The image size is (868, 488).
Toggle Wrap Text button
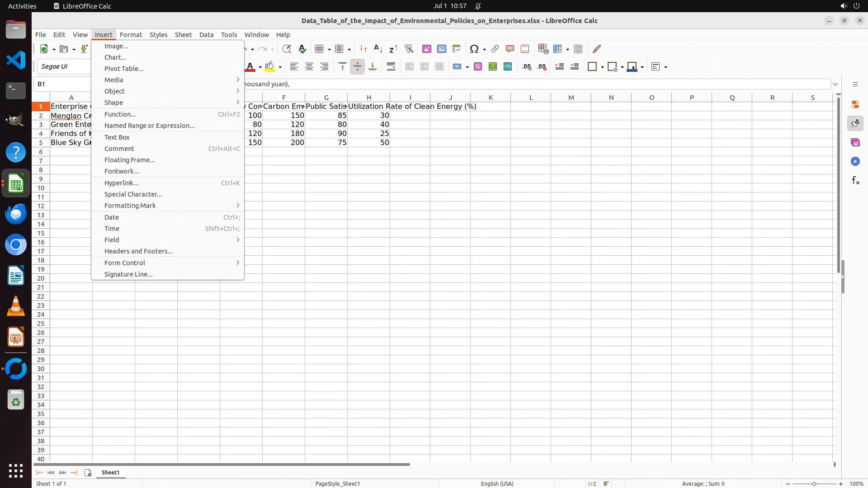point(391,67)
